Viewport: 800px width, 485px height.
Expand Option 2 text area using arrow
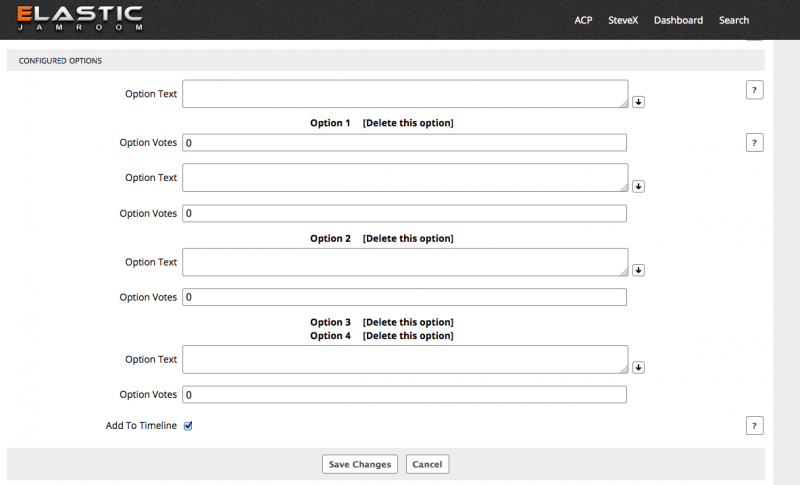point(638,270)
